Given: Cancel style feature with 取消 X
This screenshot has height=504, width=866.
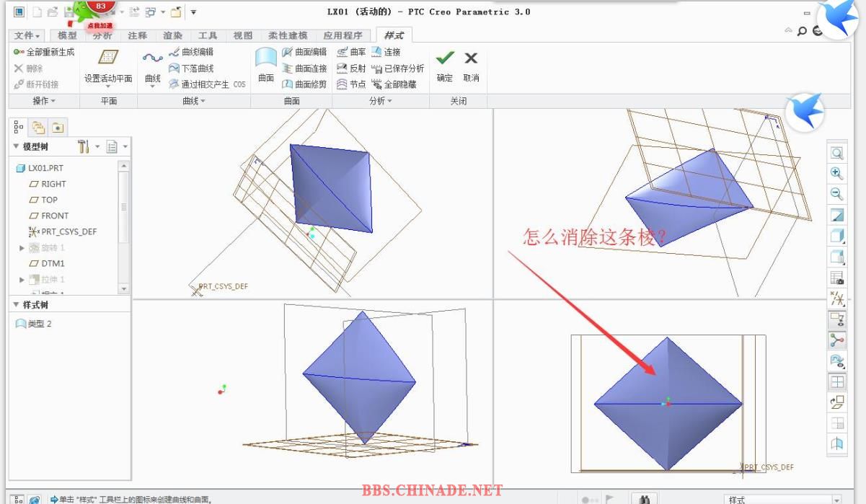Looking at the screenshot, I should click(x=471, y=66).
